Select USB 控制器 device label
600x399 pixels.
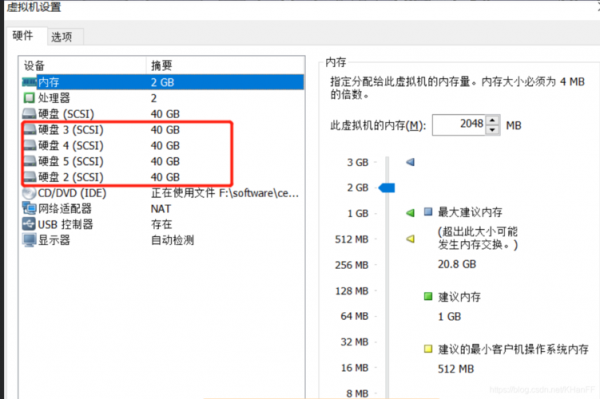[65, 224]
